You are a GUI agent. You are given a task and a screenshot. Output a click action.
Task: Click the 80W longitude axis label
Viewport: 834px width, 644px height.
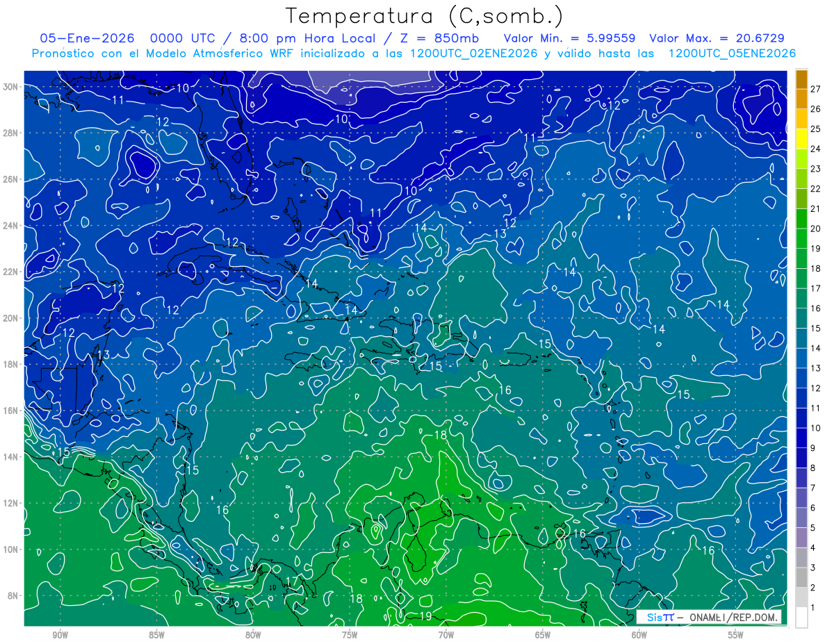[253, 635]
